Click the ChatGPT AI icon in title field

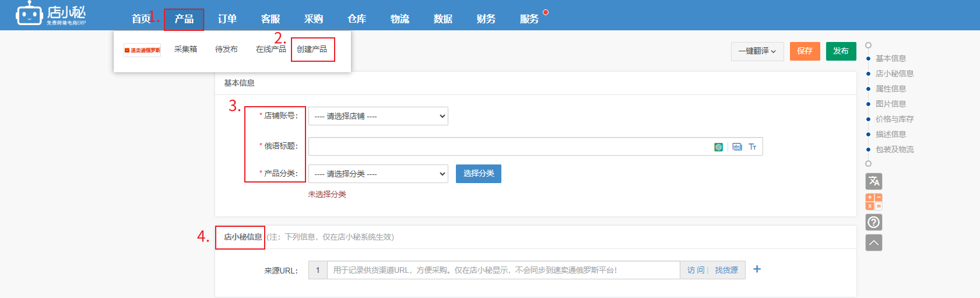tap(718, 147)
